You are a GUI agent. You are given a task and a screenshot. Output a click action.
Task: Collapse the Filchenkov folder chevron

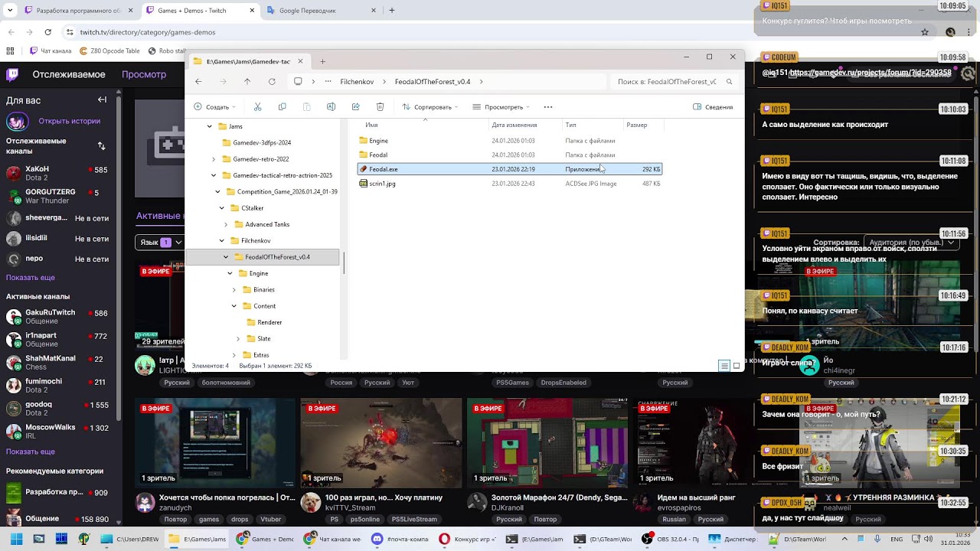point(222,241)
